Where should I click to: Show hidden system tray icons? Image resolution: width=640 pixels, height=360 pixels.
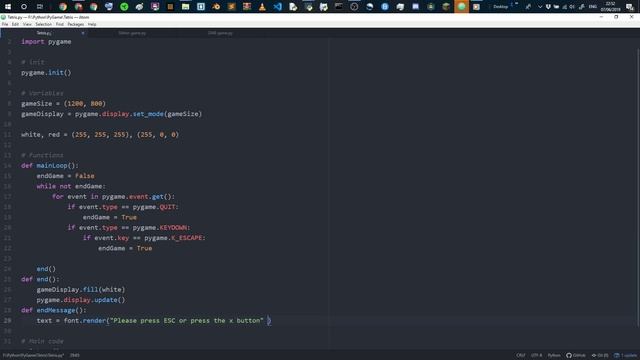pyautogui.click(x=540, y=7)
